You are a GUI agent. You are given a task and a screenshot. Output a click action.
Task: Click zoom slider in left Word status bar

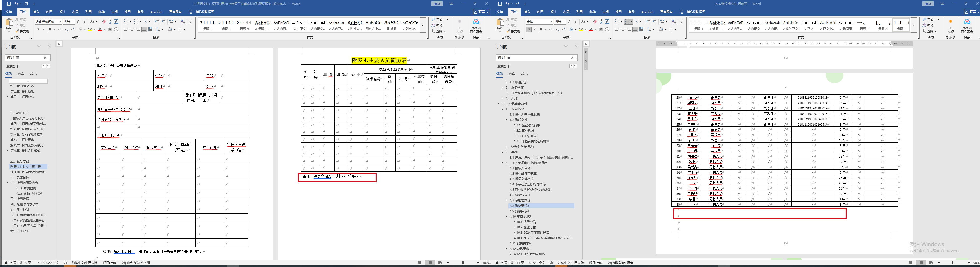click(x=463, y=263)
